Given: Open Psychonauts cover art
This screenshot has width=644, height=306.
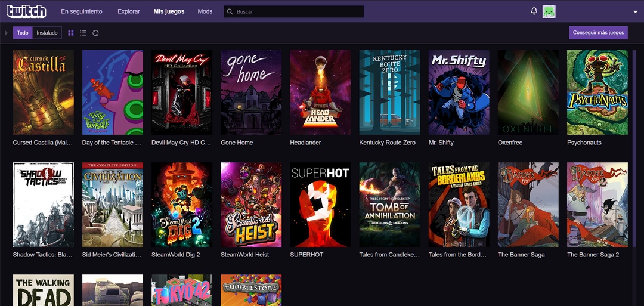Looking at the screenshot, I should pos(597,92).
